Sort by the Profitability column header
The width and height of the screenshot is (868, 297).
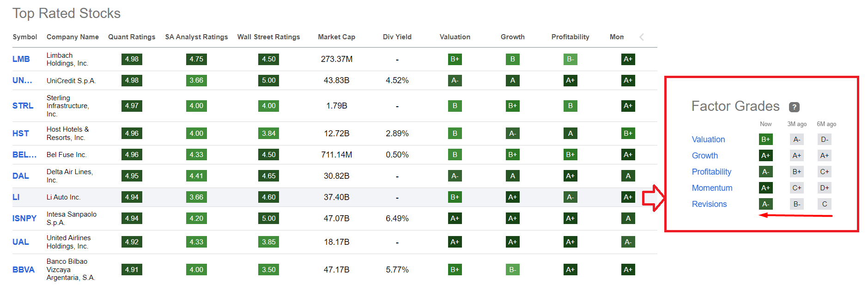coord(570,37)
